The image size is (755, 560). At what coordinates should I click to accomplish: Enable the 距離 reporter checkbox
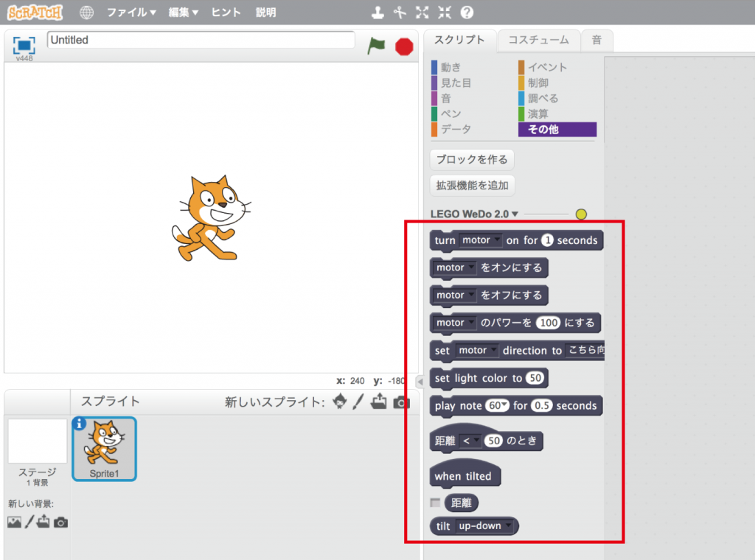[435, 503]
